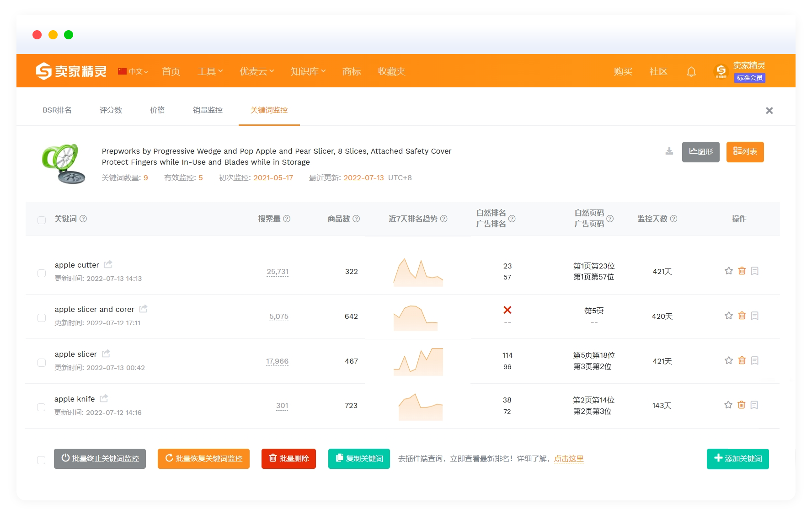This screenshot has height=526, width=812.
Task: Check the checkbox for keyword updated 2022-07-13 00:42
Action: (42, 363)
